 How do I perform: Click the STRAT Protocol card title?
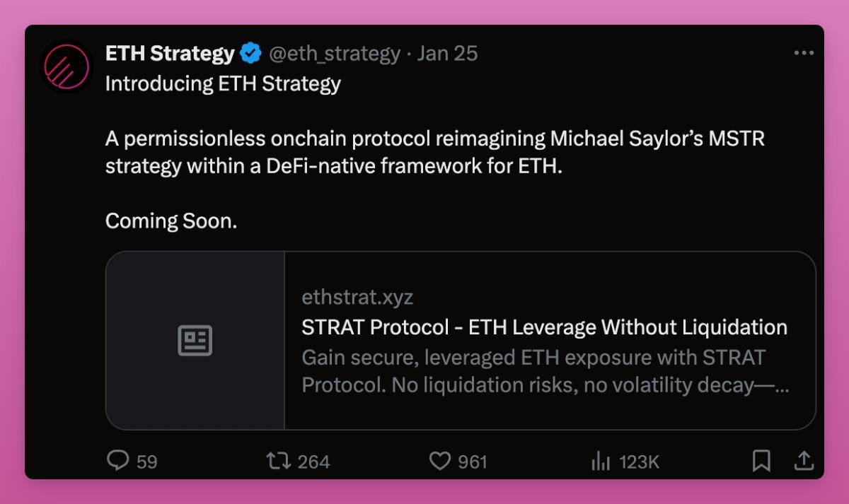tap(544, 327)
